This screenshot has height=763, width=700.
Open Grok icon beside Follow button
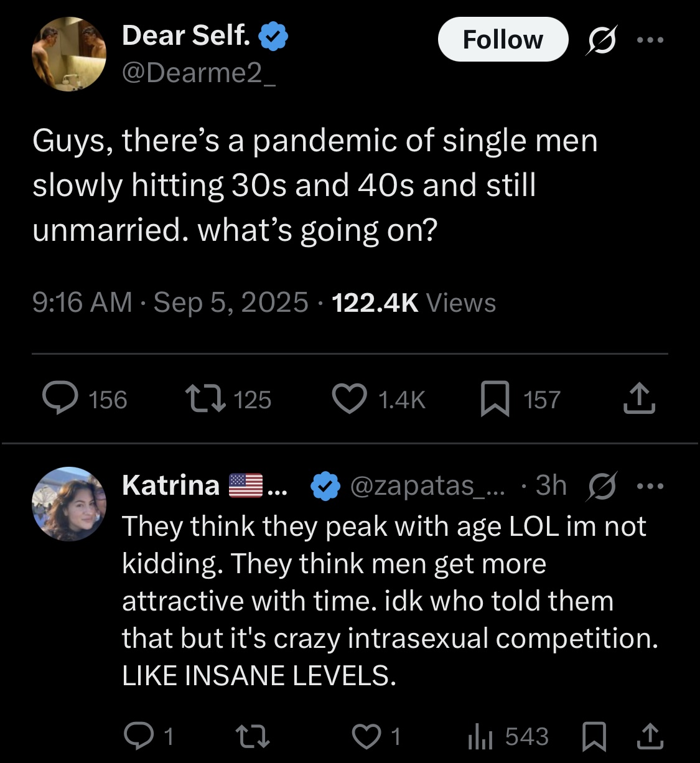coord(601,40)
